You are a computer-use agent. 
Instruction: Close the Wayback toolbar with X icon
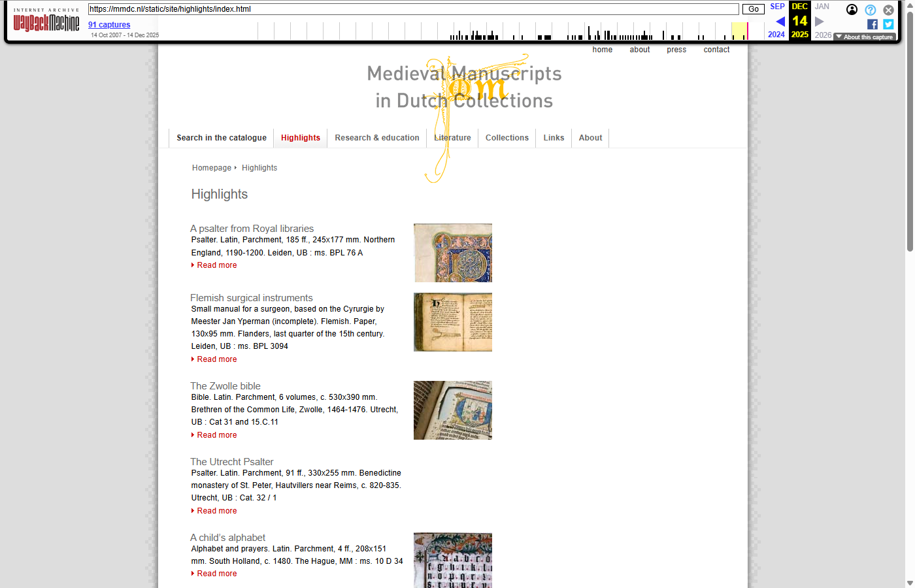[888, 10]
